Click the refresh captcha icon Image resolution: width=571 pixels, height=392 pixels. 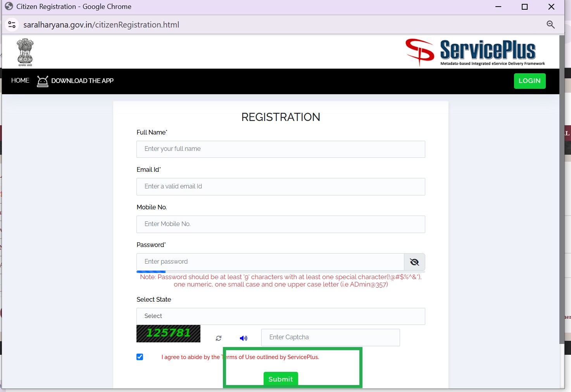(x=219, y=338)
